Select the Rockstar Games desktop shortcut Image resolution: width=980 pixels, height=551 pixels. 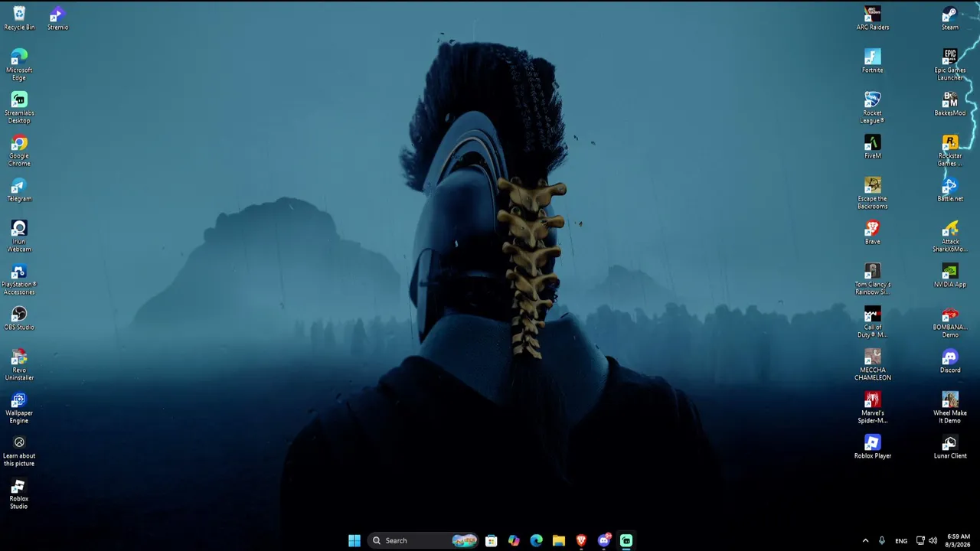[950, 151]
